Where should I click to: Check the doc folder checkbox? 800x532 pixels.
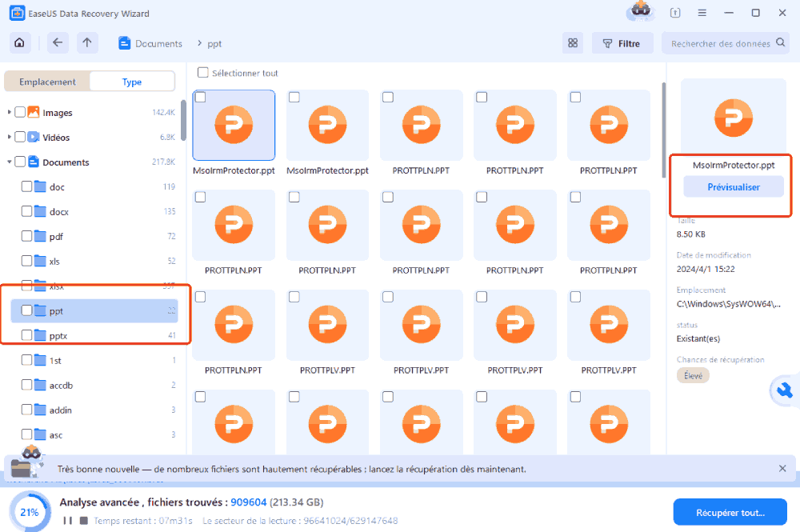[27, 186]
